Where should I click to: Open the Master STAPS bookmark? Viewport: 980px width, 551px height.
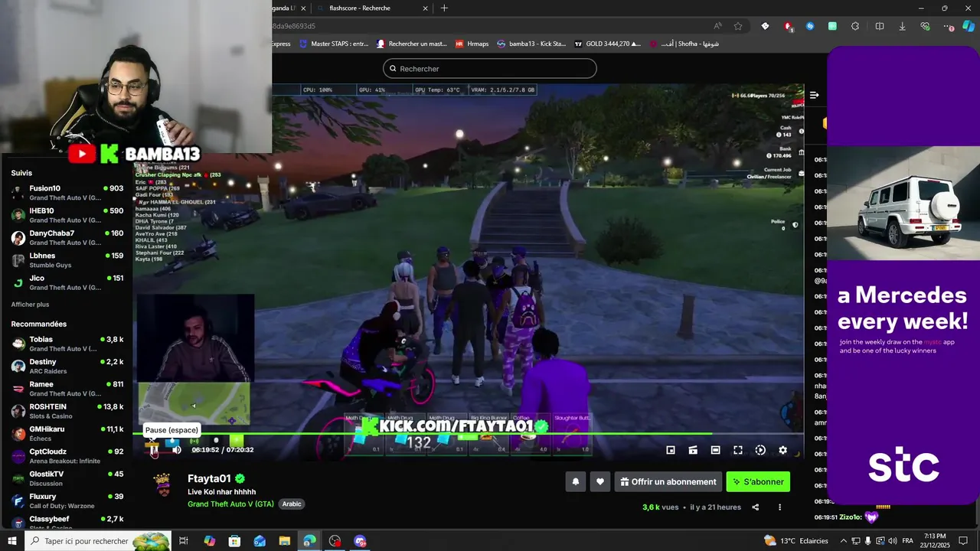(x=333, y=44)
